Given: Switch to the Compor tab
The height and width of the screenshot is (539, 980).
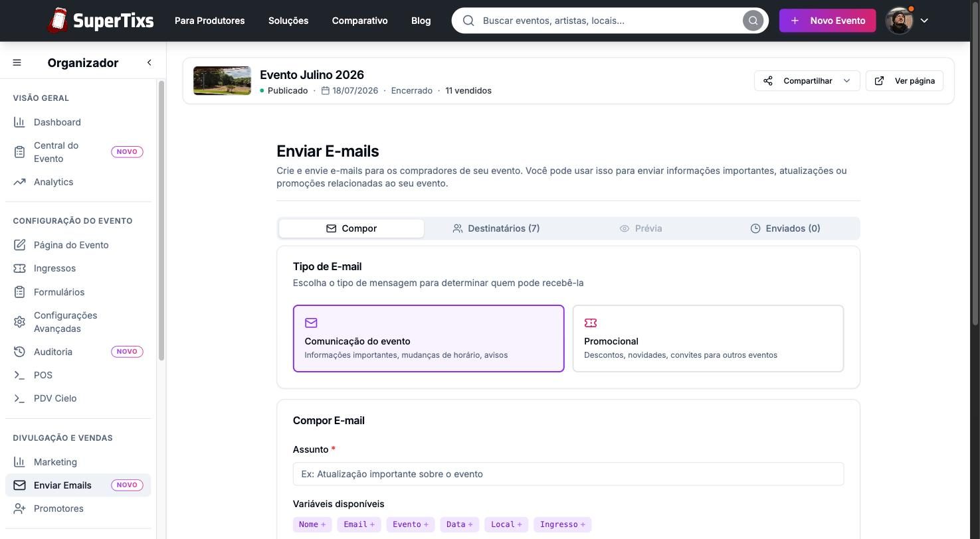Looking at the screenshot, I should point(351,228).
